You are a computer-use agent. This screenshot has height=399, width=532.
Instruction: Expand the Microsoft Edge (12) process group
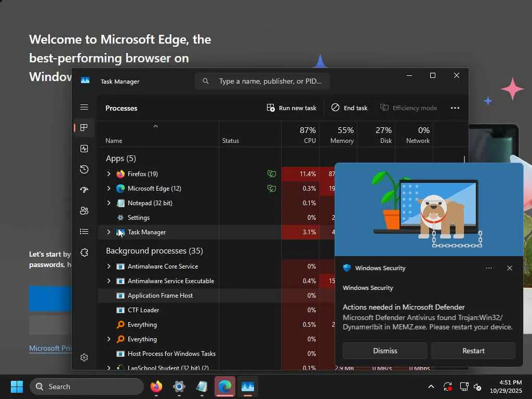[109, 188]
